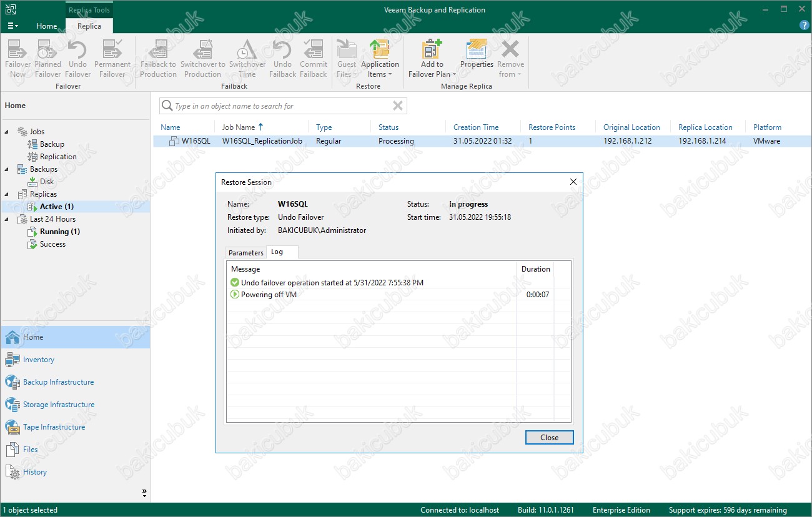Open the Backup Infrastructure pane
Image resolution: width=812 pixels, height=517 pixels.
(75, 382)
